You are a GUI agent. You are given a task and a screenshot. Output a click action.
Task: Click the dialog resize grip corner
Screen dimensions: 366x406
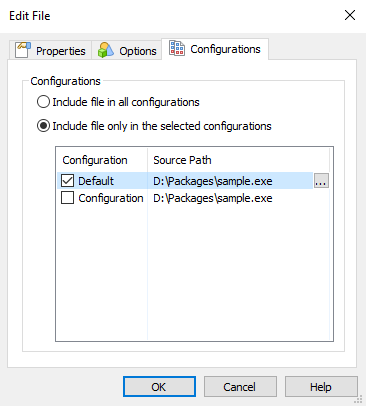[359, 399]
